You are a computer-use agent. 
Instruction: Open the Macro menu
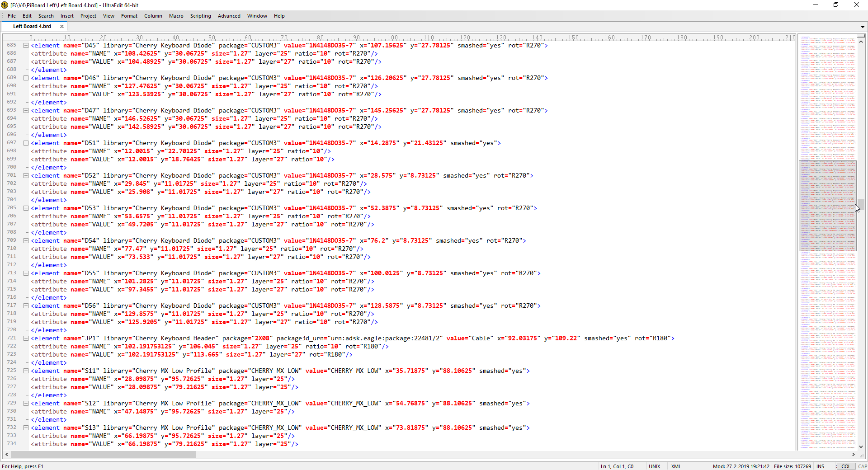[x=176, y=16]
